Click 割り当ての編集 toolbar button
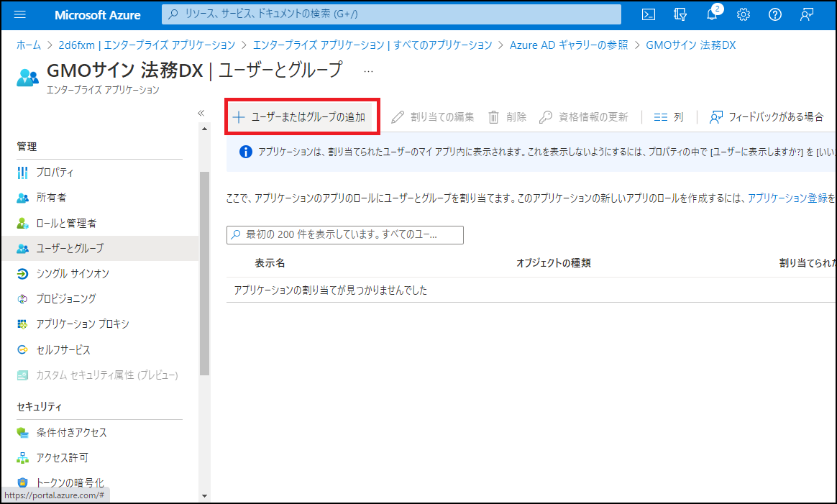 pos(432,117)
